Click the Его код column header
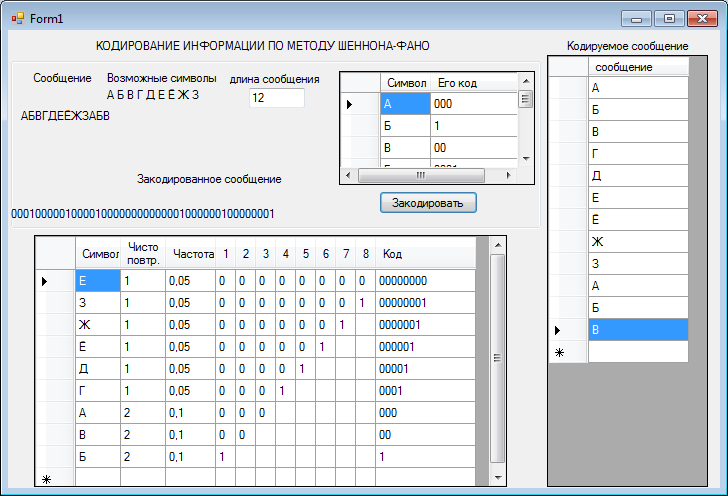 (474, 83)
